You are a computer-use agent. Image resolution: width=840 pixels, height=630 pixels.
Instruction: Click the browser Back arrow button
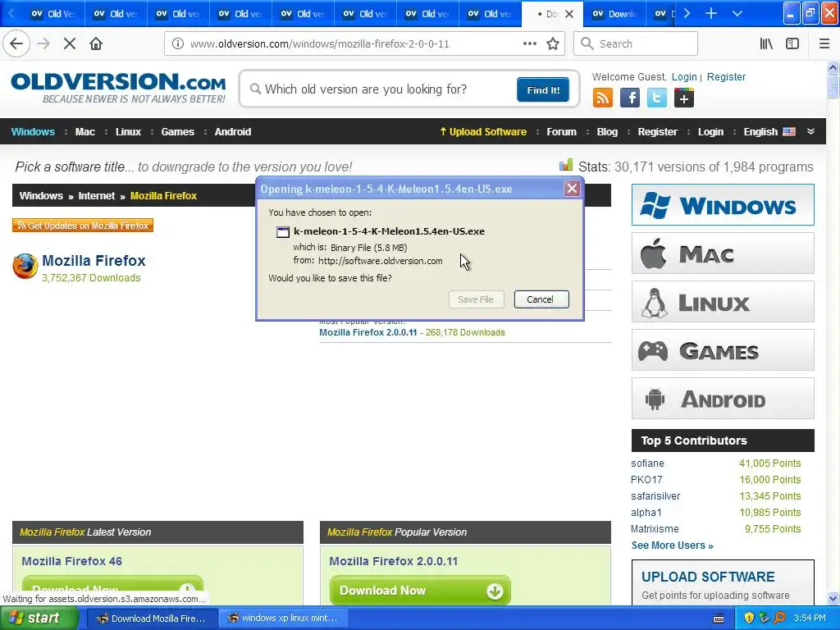click(16, 44)
